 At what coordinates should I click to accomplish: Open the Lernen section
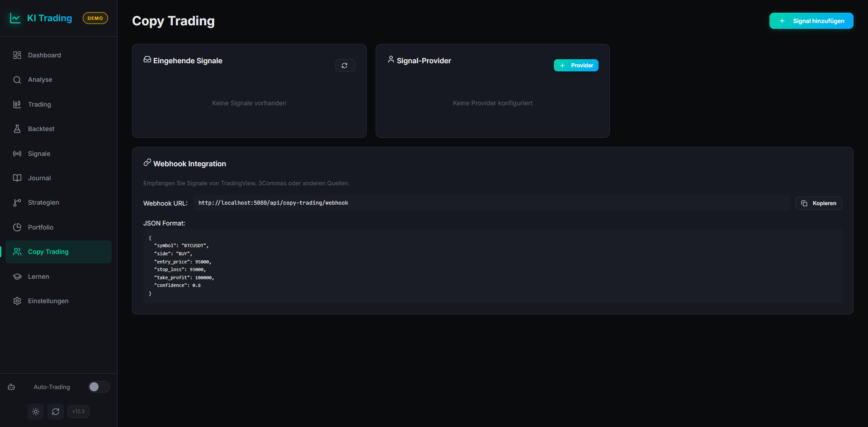pyautogui.click(x=38, y=277)
